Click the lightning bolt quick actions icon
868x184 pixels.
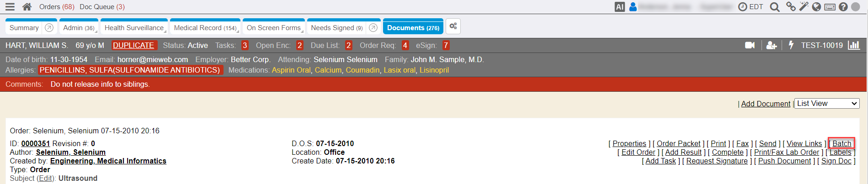coord(791,45)
